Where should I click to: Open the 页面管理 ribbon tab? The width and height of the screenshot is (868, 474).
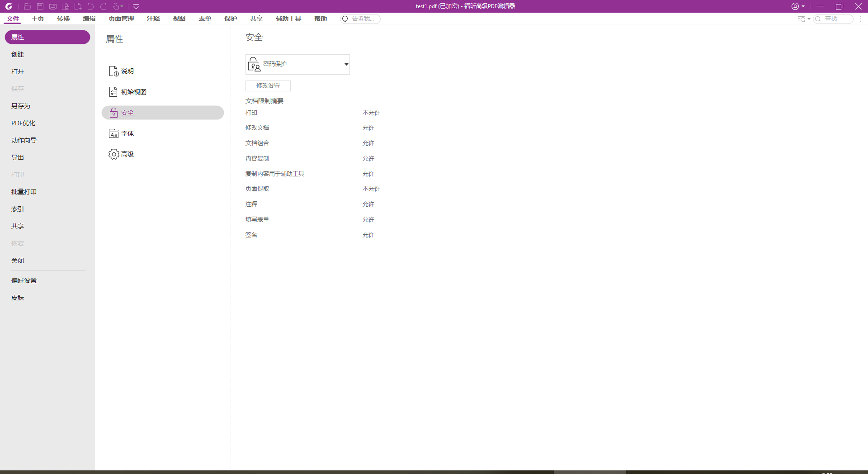point(121,19)
